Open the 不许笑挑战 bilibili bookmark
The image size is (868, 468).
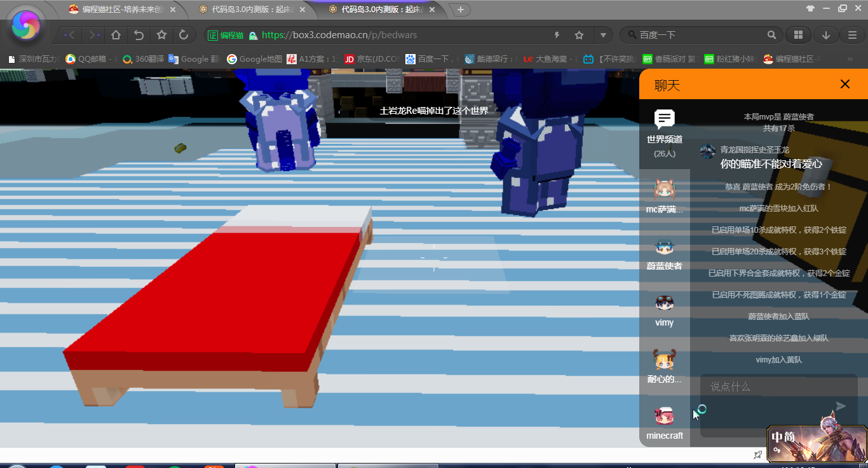tap(609, 59)
